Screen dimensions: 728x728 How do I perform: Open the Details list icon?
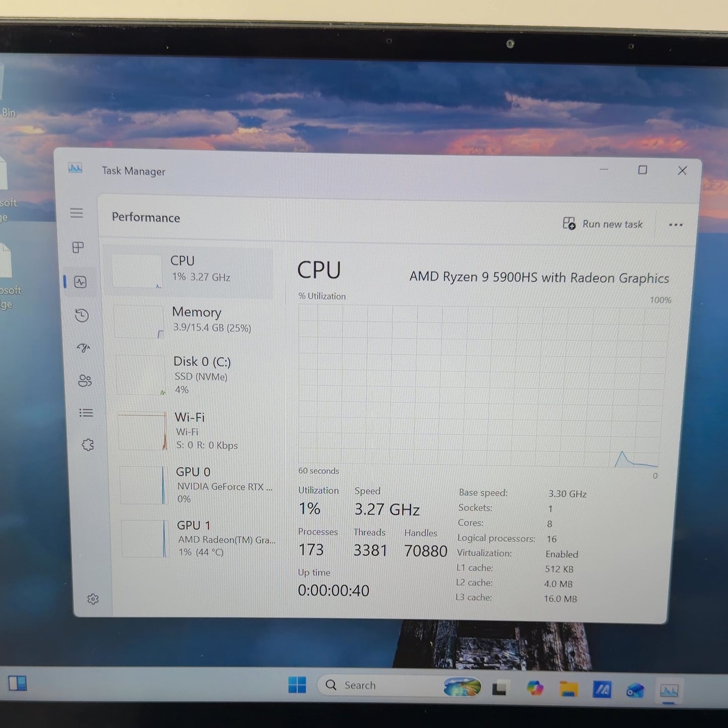tap(86, 413)
